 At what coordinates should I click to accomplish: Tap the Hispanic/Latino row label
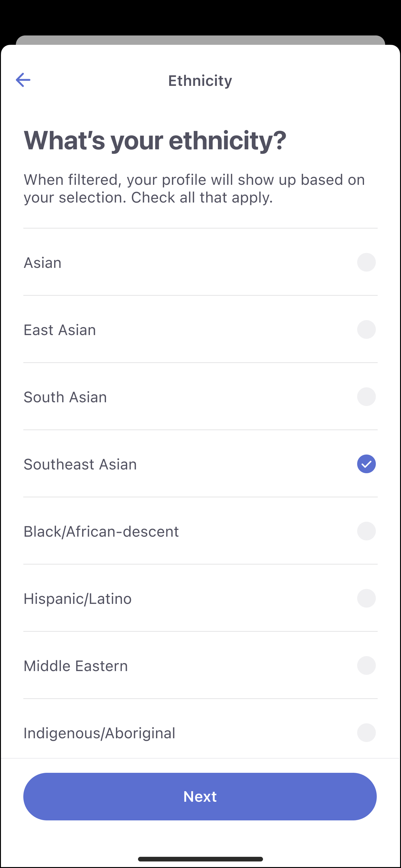pyautogui.click(x=77, y=599)
